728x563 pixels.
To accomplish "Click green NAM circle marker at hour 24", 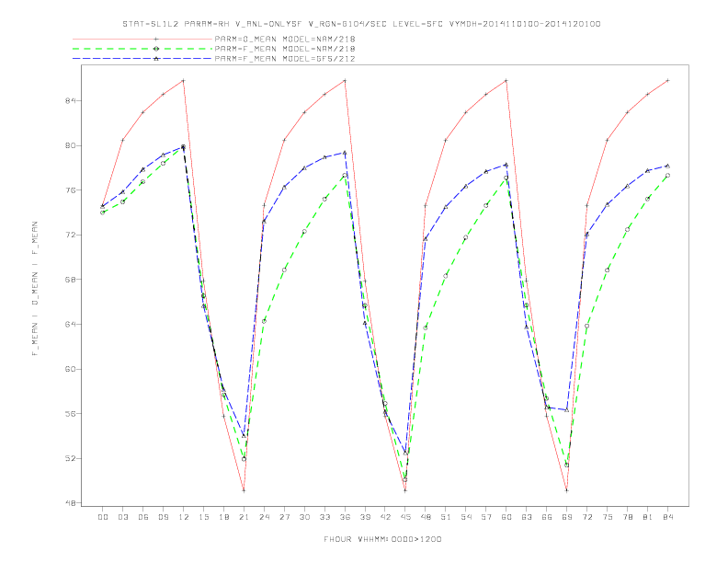I will (264, 321).
